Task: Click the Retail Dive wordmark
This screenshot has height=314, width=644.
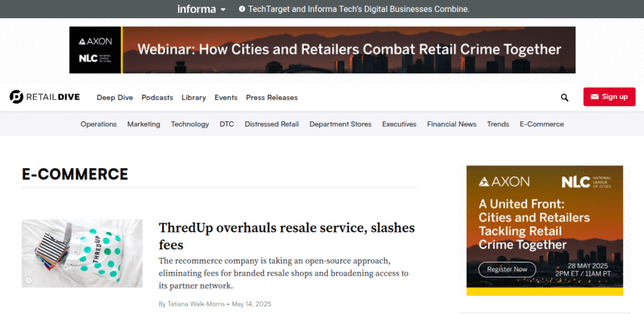Action: 53,97
